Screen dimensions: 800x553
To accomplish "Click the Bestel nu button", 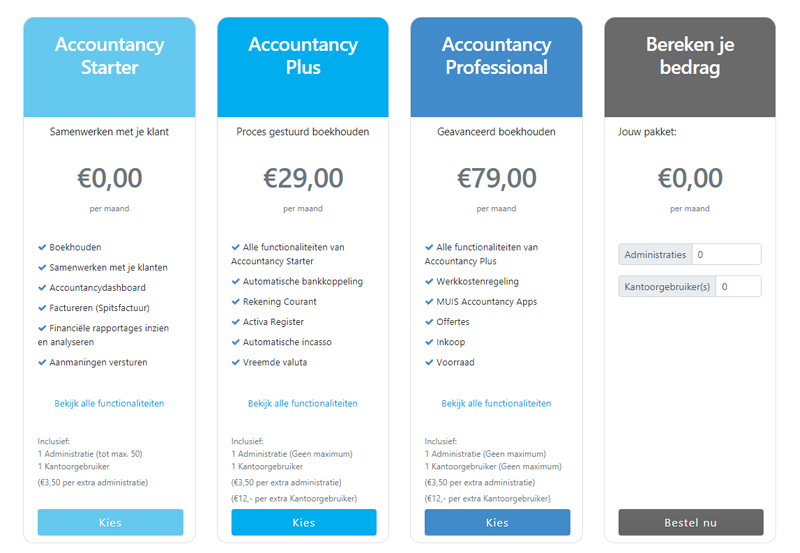I will [690, 522].
